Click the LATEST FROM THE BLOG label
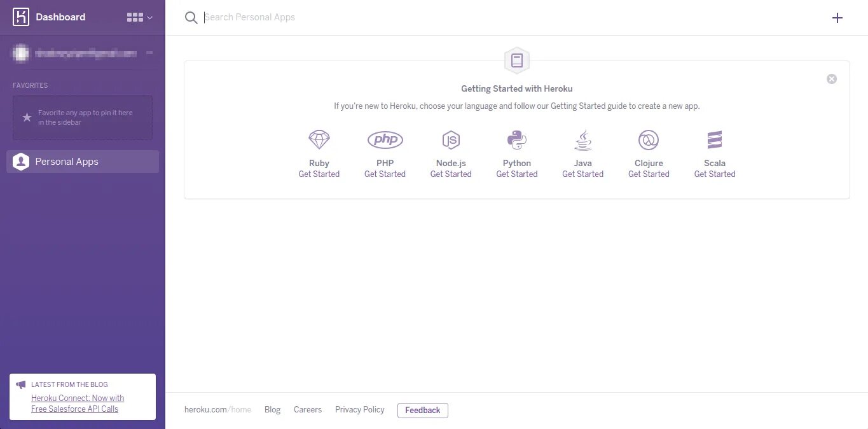The height and width of the screenshot is (429, 868). click(69, 384)
